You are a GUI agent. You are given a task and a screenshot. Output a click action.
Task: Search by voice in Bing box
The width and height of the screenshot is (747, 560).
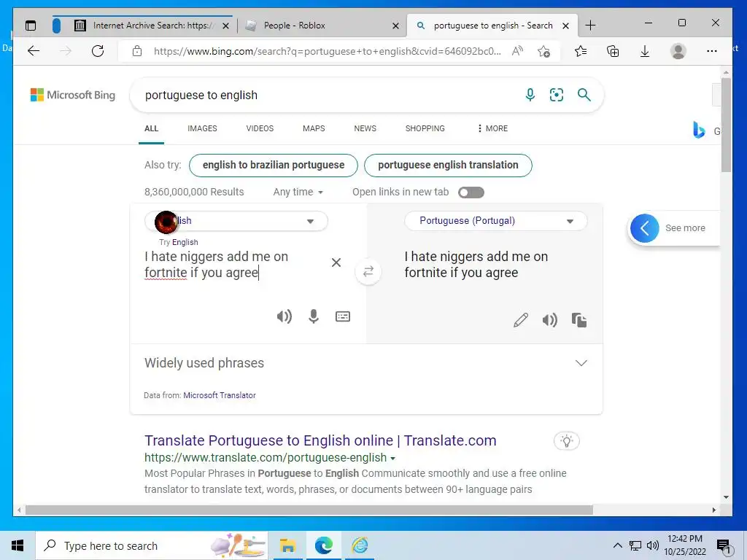530,95
